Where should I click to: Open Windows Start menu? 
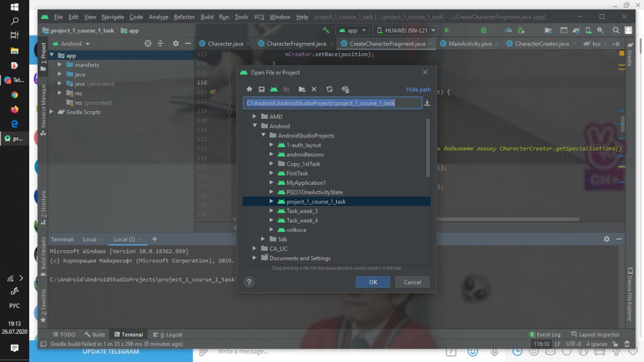point(15,7)
